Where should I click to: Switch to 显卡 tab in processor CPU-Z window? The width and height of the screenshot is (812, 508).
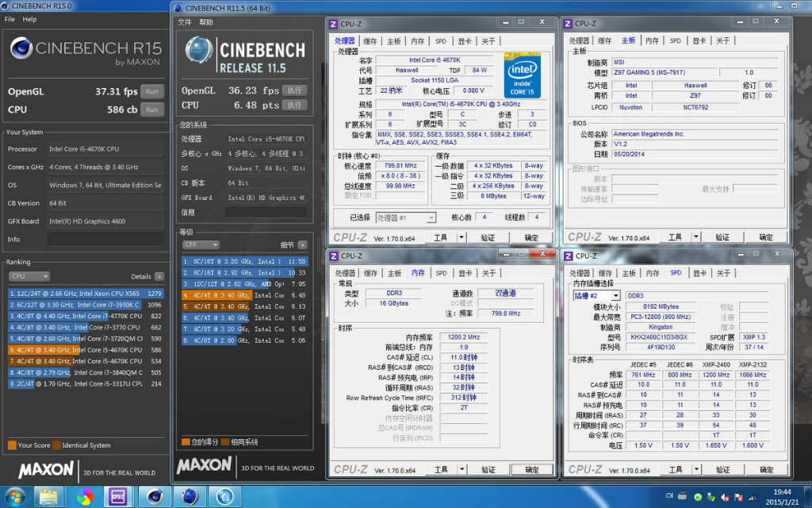click(465, 41)
